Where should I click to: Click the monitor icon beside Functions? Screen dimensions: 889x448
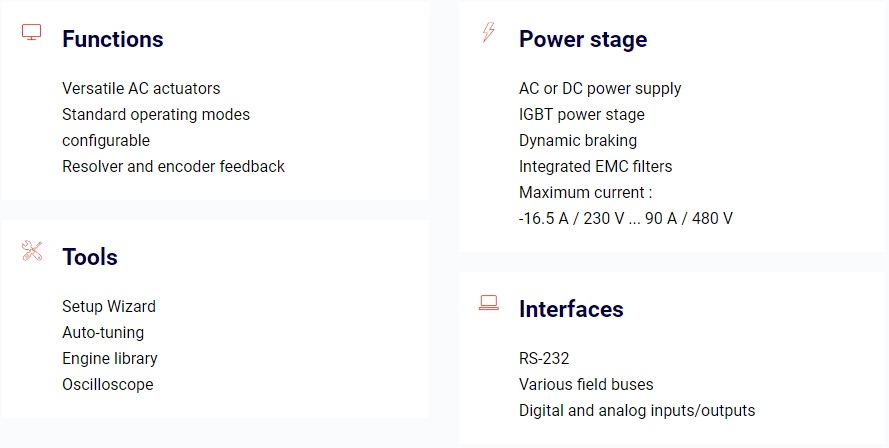click(32, 32)
